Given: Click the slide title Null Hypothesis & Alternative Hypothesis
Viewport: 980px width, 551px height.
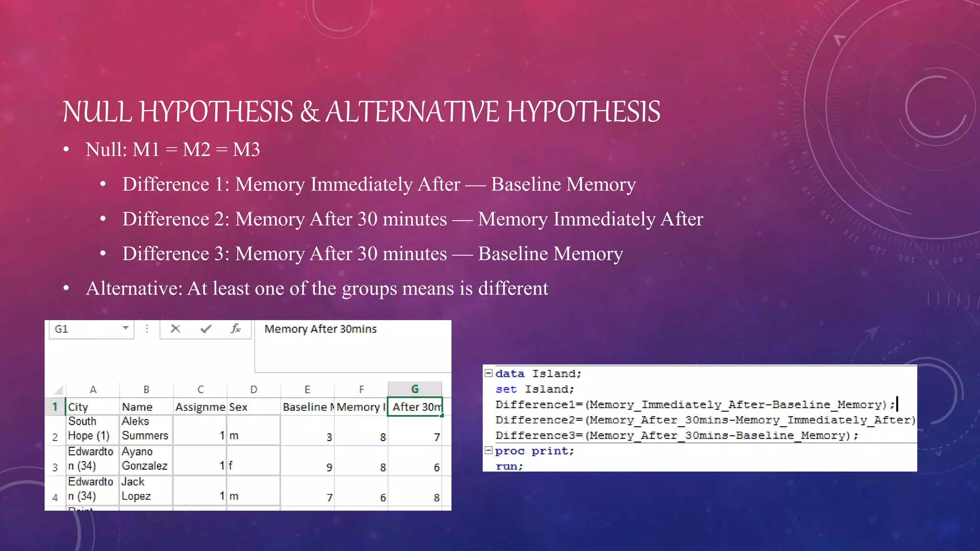Looking at the screenshot, I should click(x=361, y=111).
